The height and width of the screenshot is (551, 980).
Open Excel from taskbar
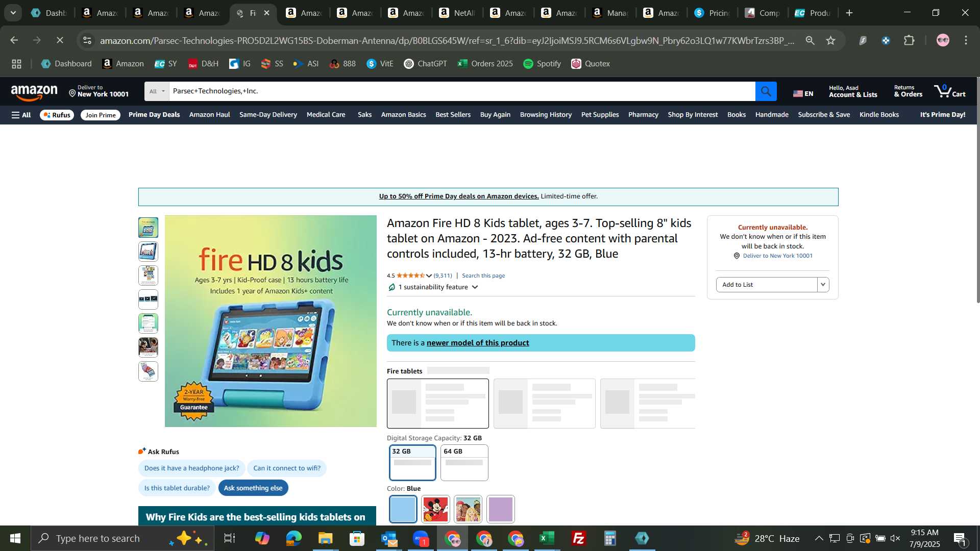pos(547,538)
